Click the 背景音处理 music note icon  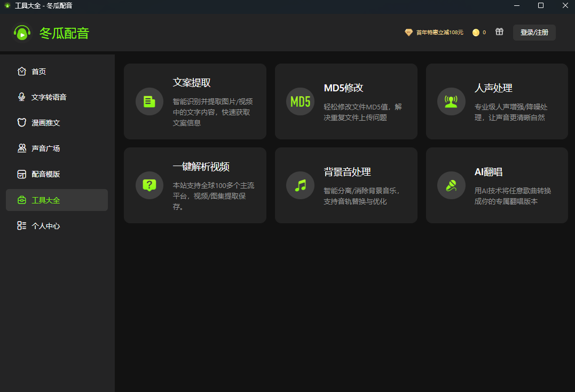(300, 185)
